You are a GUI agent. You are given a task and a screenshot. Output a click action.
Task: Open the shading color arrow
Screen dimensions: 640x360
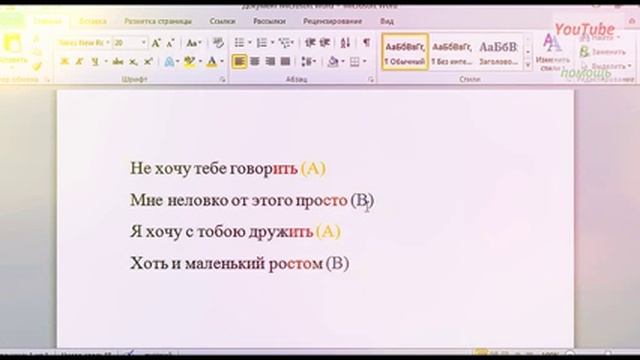pyautogui.click(x=342, y=62)
